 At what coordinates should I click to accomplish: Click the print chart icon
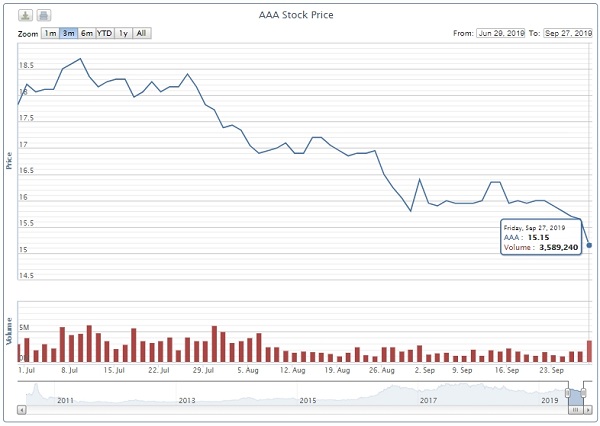point(46,16)
